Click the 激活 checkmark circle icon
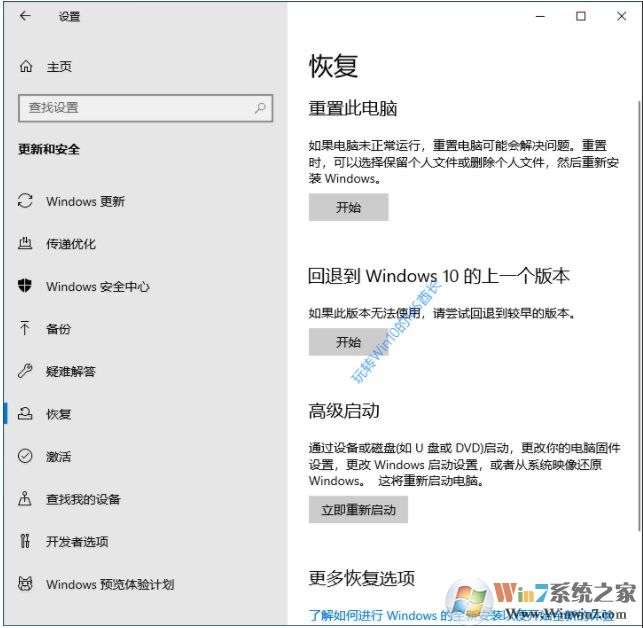The width and height of the screenshot is (643, 628). point(25,456)
